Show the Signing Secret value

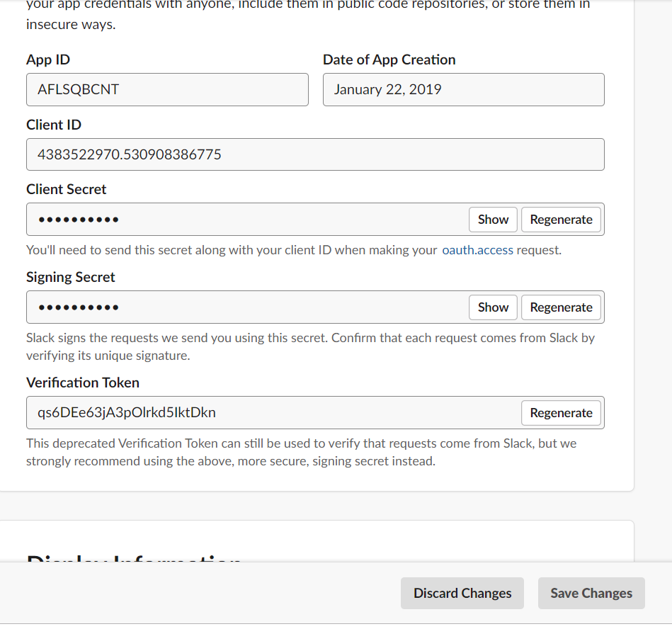(493, 307)
